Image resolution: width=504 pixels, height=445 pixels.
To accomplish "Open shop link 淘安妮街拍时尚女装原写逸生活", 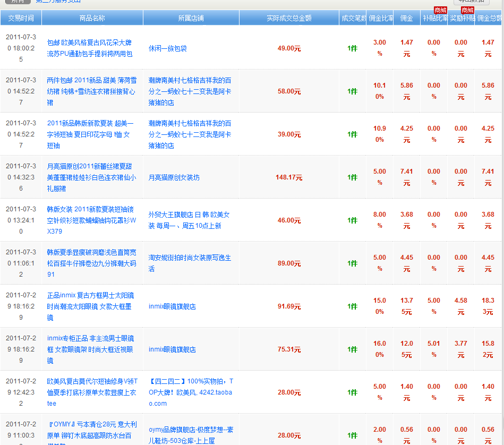I will (x=190, y=263).
